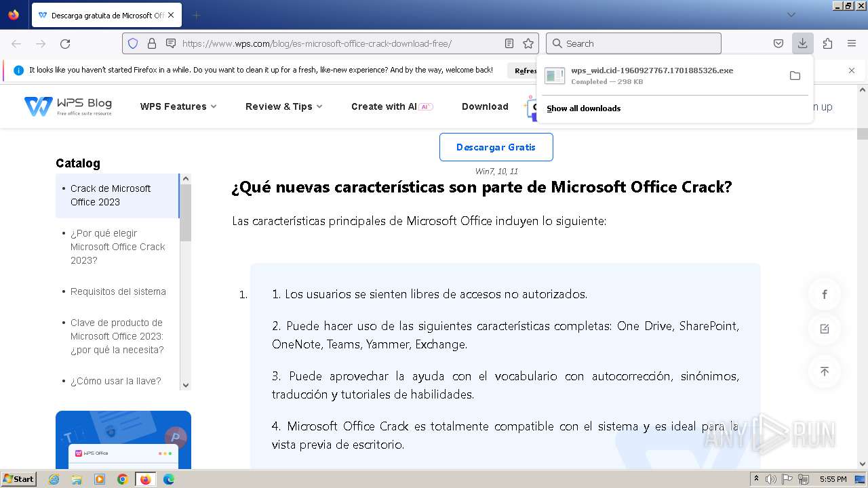Click the Descargar Gratis button
Screen dimensions: 868x488
tap(496, 147)
